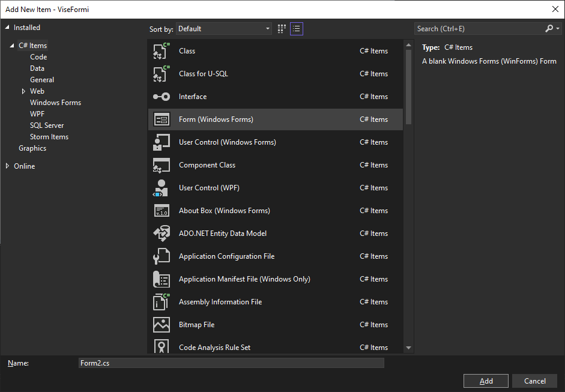Select the Bitmap File icon
565x392 pixels.
pos(161,325)
